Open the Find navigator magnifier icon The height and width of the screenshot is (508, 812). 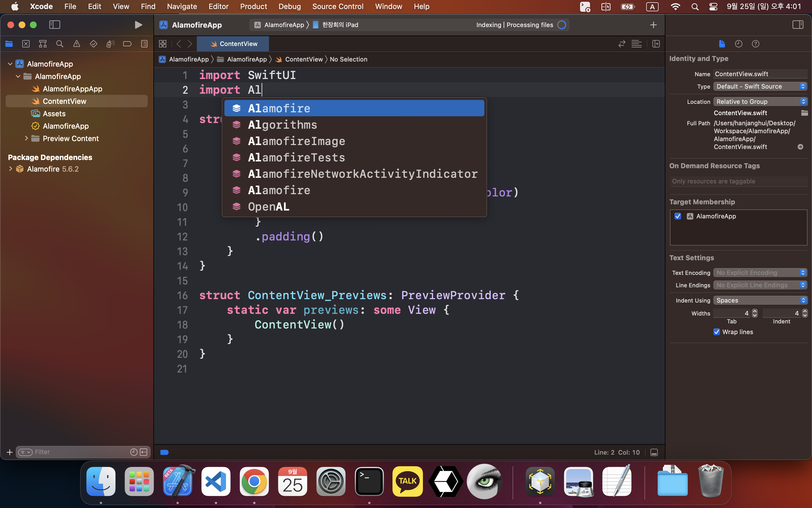[60, 44]
